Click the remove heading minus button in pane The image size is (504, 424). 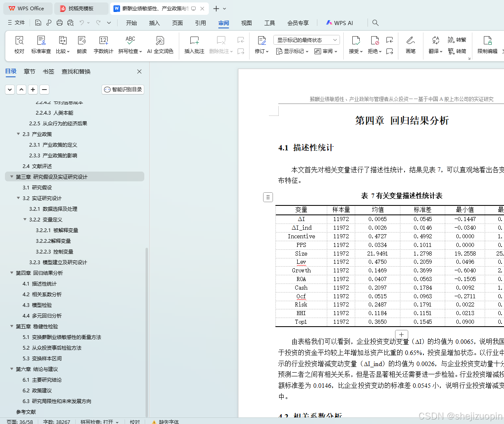(x=44, y=89)
